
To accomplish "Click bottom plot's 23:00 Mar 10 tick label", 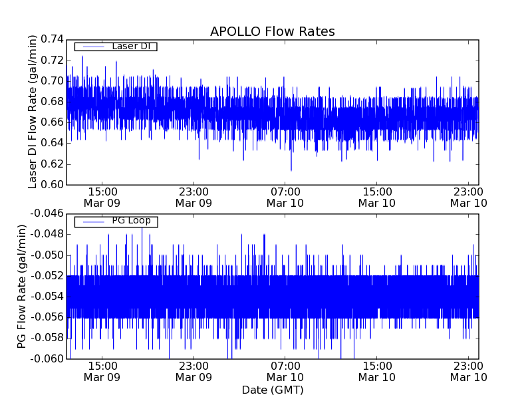I will (x=469, y=372).
